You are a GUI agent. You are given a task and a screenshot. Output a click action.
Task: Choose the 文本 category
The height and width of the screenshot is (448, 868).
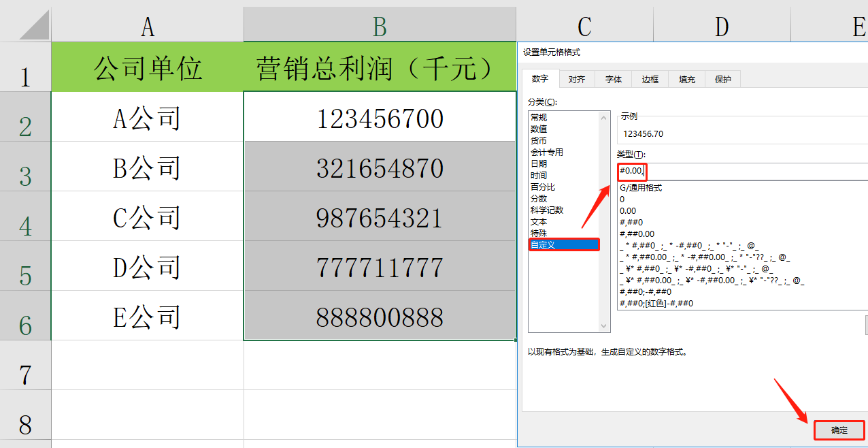pos(564,222)
